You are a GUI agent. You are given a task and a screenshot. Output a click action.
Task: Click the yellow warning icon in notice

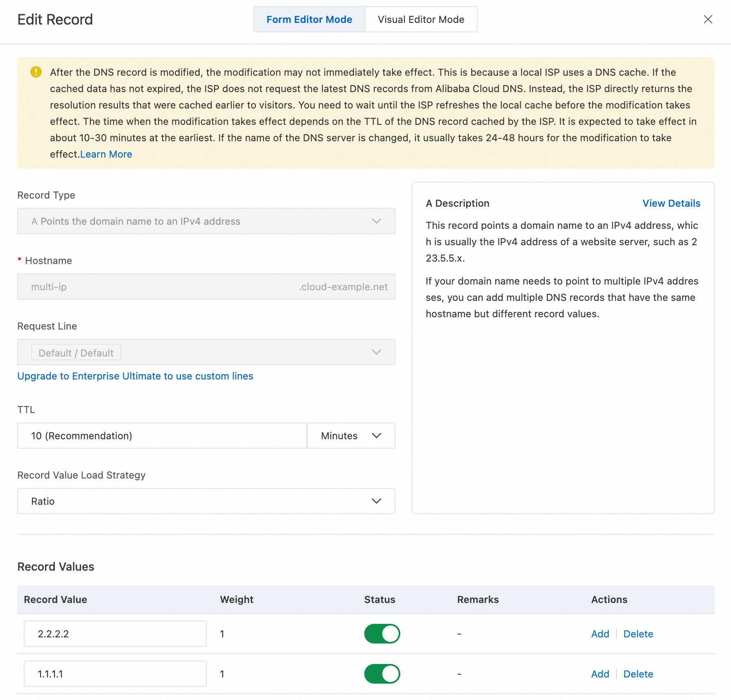point(36,72)
